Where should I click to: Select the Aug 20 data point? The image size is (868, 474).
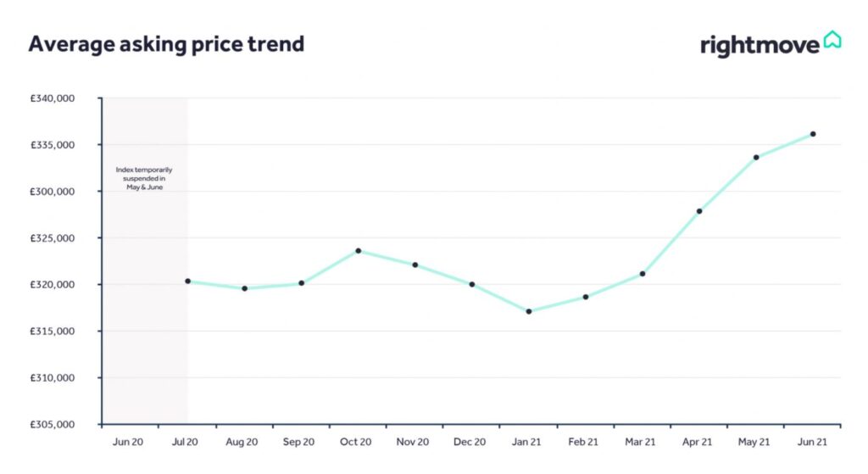[244, 288]
